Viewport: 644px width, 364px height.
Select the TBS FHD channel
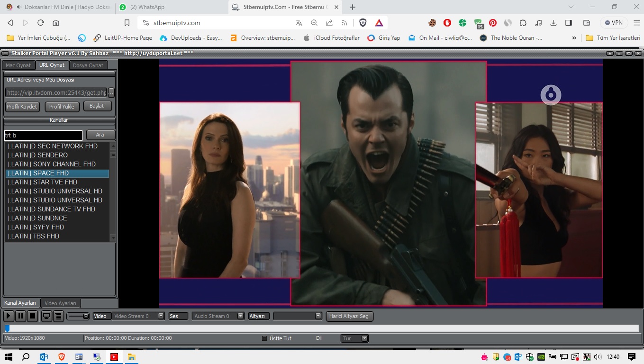[57, 236]
